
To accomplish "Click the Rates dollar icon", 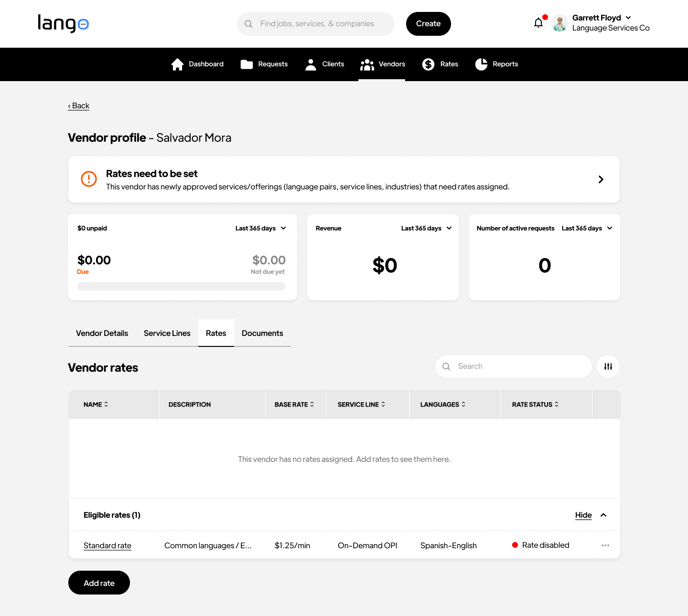I will point(428,64).
